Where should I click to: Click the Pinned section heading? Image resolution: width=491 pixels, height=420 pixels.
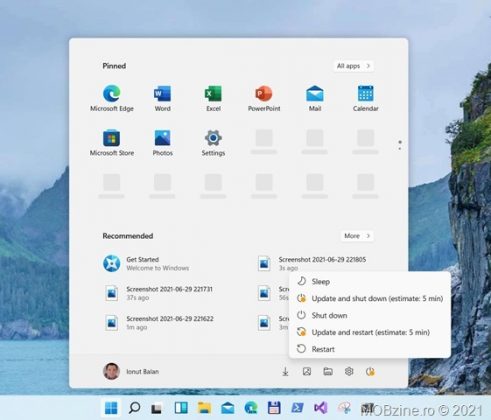coord(114,66)
